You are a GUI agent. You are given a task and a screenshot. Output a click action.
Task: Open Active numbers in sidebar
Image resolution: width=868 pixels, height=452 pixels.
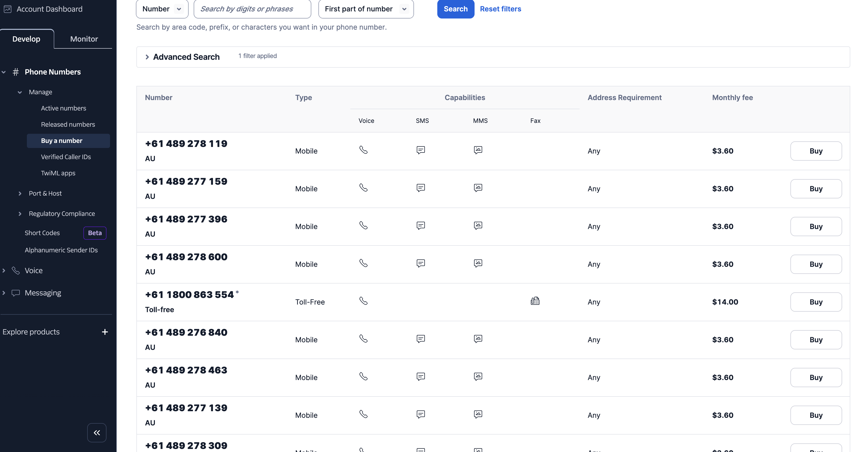click(x=63, y=108)
